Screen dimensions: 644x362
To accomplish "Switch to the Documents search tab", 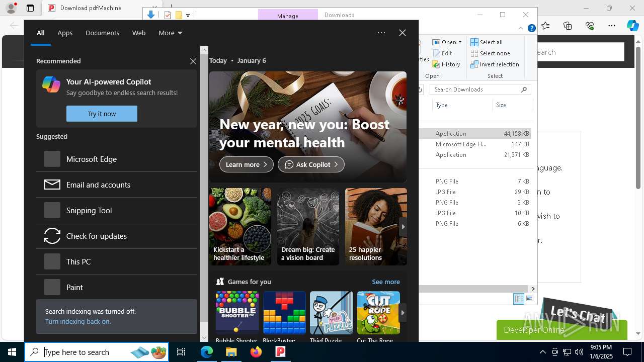I will (102, 33).
